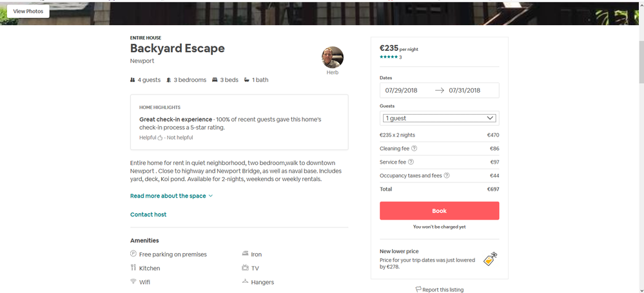Click the Free parking on premises icon

click(x=133, y=254)
